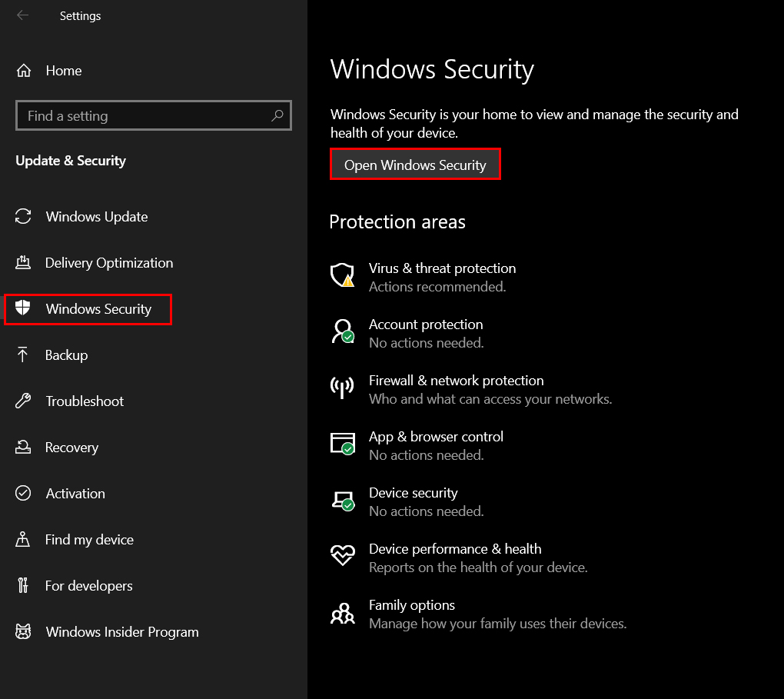Screen dimensions: 784x699
Task: Click 'Manage how your family uses their devices.'
Action: 497,624
